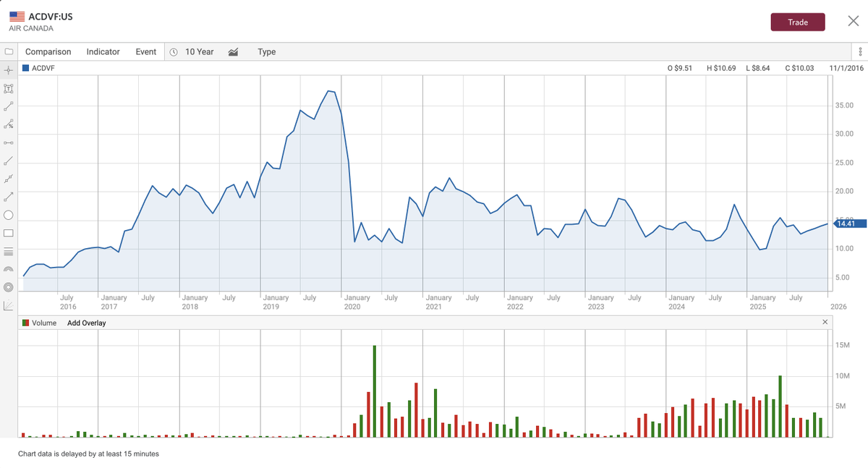868x468 pixels.
Task: Select the Fibonacci arcs tool
Action: point(9,269)
